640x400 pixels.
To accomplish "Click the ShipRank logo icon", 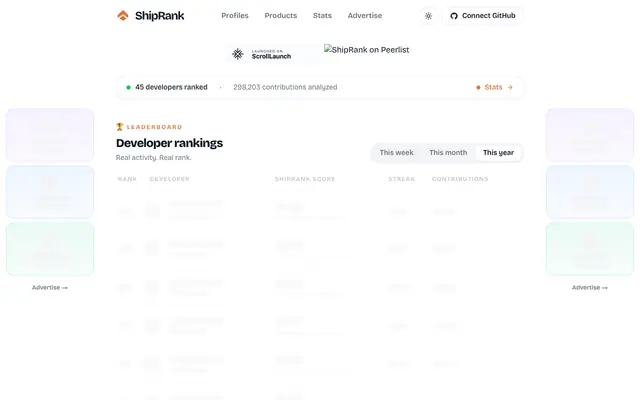I will click(x=123, y=16).
